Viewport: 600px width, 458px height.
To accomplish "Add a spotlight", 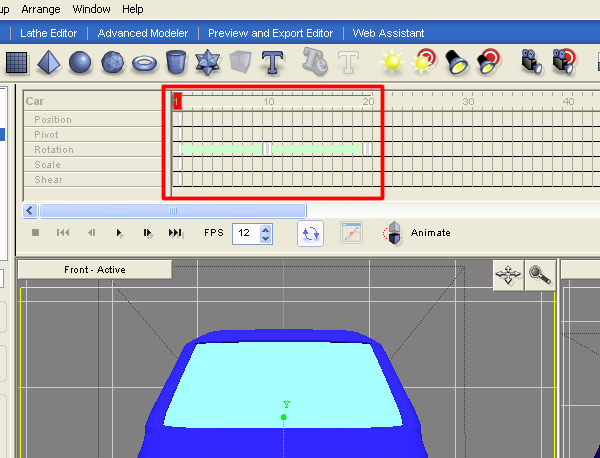I will click(x=457, y=62).
